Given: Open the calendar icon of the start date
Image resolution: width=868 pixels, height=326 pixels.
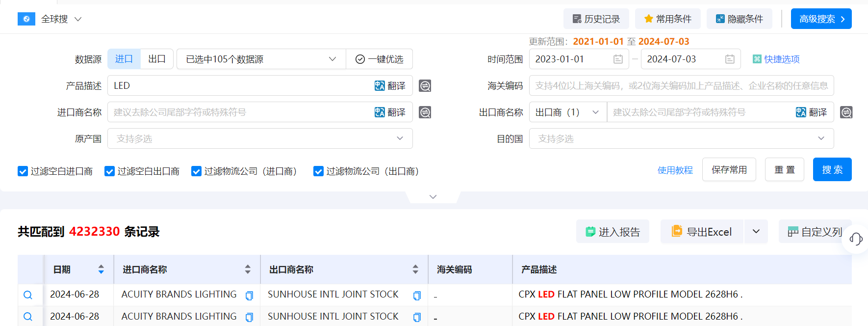Looking at the screenshot, I should pos(618,59).
